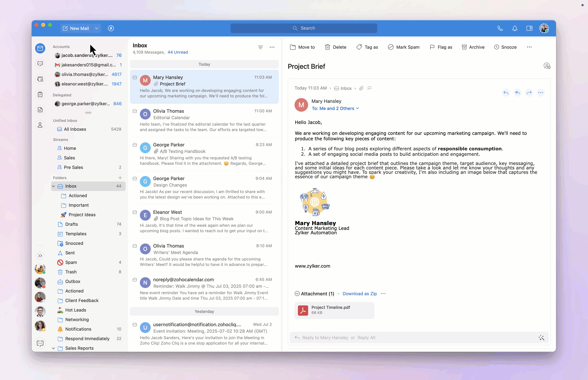Open the Calendar module icon
The height and width of the screenshot is (380, 588).
(x=40, y=79)
